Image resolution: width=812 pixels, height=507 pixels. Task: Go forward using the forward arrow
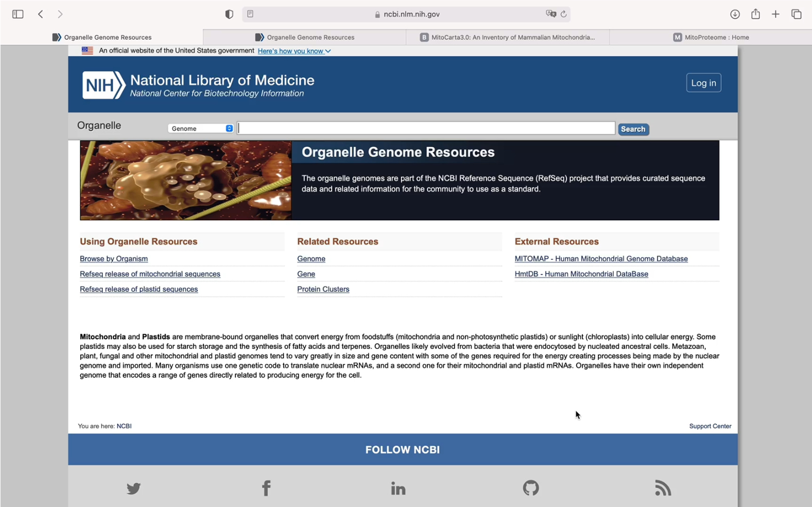(x=60, y=14)
